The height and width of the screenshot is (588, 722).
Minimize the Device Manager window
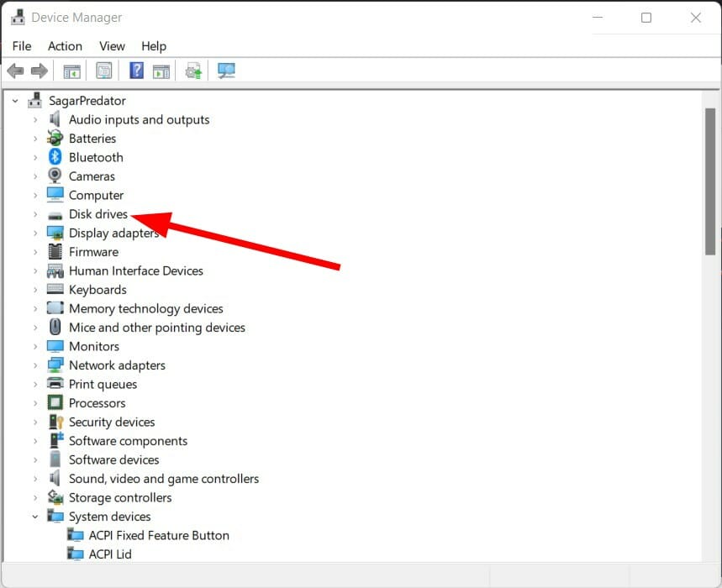click(x=598, y=18)
